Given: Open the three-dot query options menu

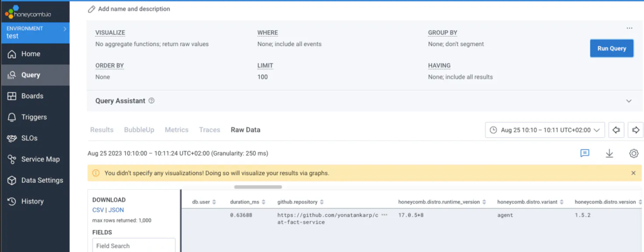Looking at the screenshot, I should (629, 28).
